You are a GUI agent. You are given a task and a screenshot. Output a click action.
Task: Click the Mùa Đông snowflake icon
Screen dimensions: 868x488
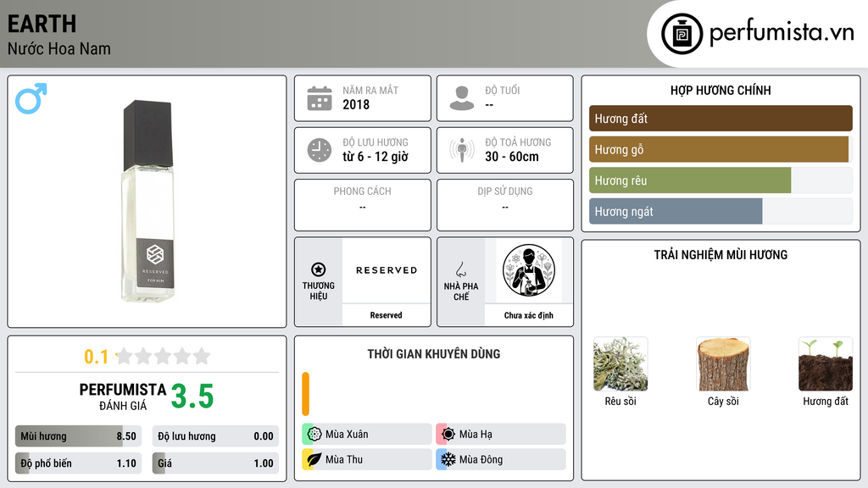[x=448, y=459]
